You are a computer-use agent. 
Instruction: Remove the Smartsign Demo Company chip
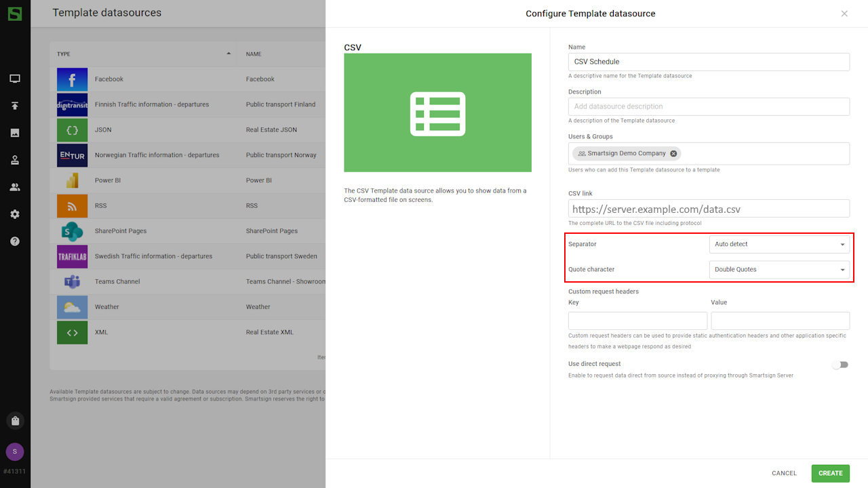coord(673,154)
